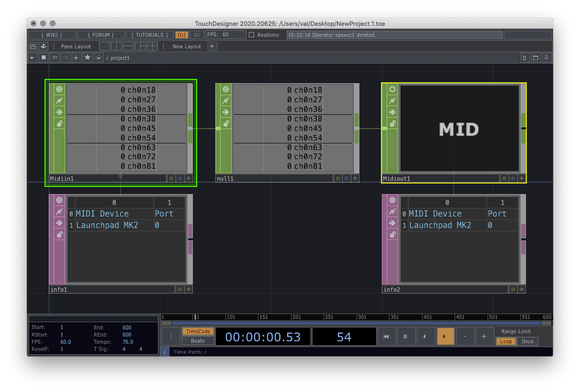Toggle the viewer active icon on Midiin1
This screenshot has height=392, width=580.
click(x=59, y=89)
